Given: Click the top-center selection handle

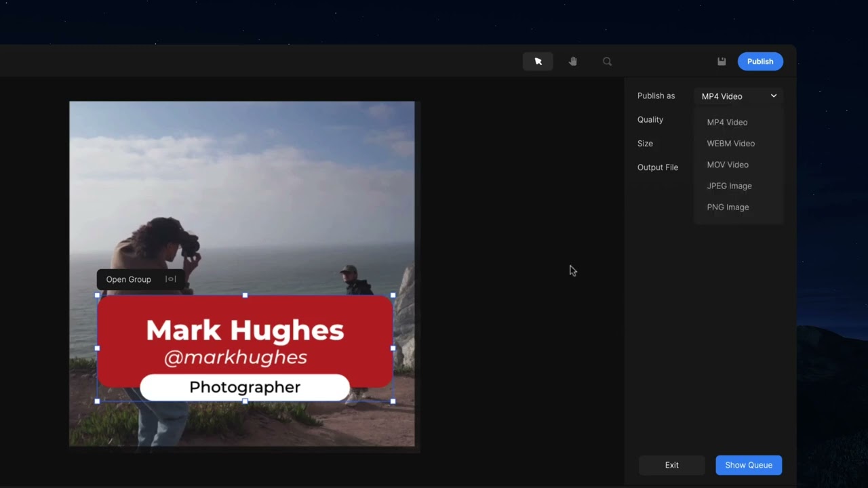Looking at the screenshot, I should (x=245, y=296).
